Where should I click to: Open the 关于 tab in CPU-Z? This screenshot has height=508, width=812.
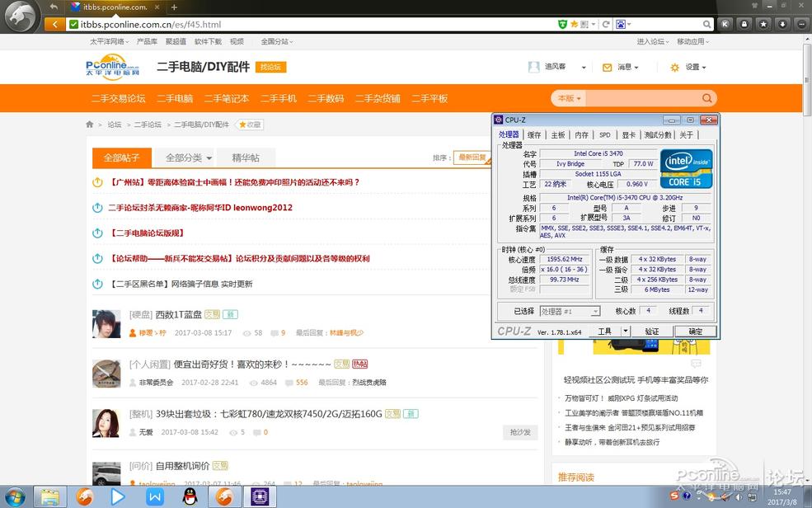click(x=687, y=134)
